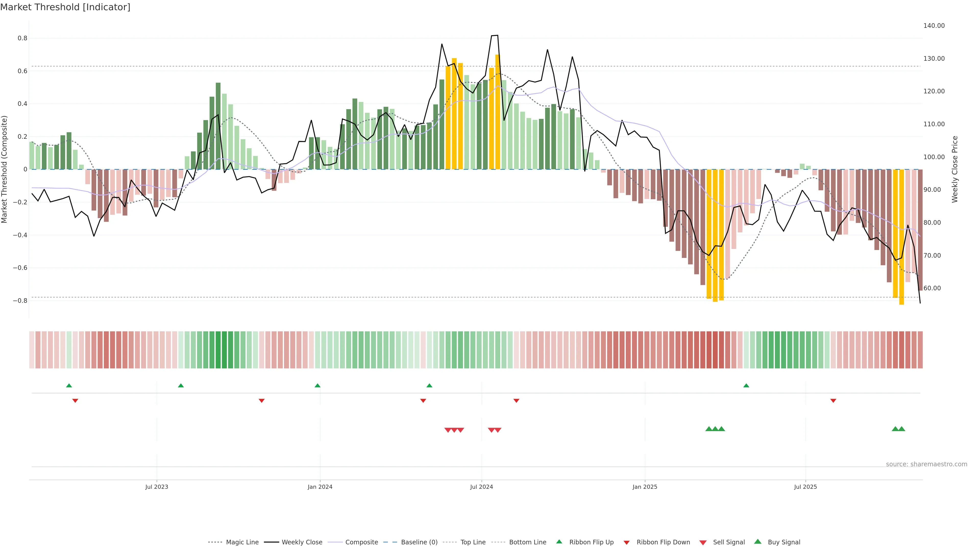
Task: Hide the Top Line legend entry
Action: [x=473, y=542]
